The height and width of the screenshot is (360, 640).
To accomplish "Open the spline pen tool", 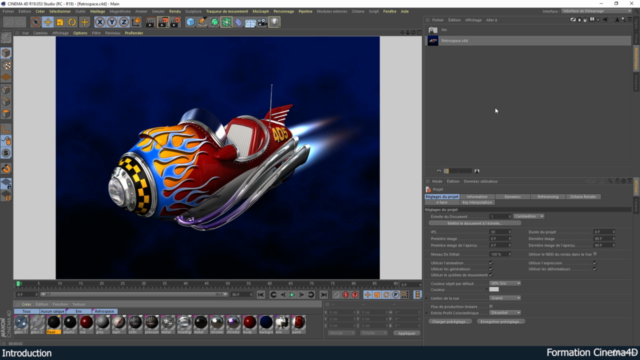I will click(202, 22).
